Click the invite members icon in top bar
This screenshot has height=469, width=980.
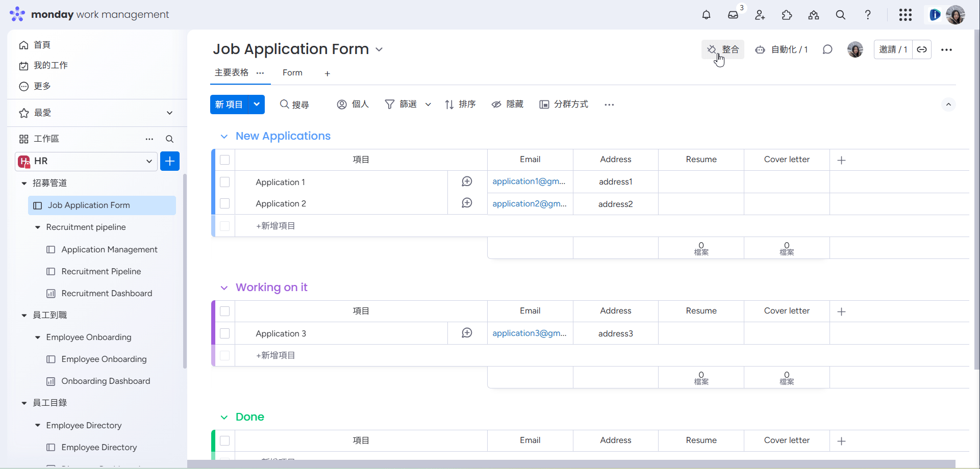pyautogui.click(x=760, y=15)
